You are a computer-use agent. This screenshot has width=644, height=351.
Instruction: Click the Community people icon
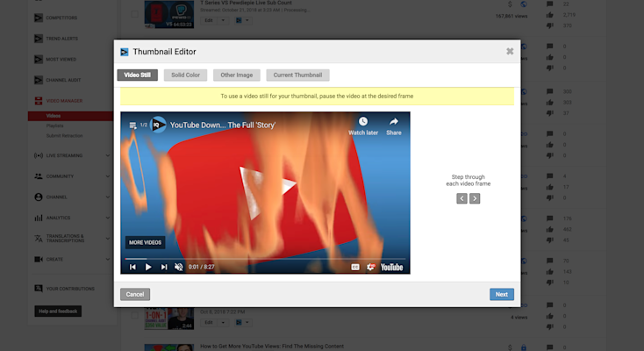(39, 176)
